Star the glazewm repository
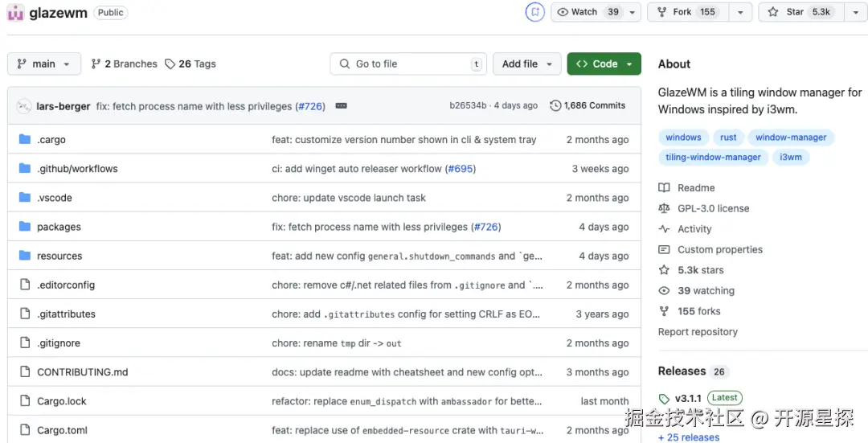868x443 pixels. point(797,12)
